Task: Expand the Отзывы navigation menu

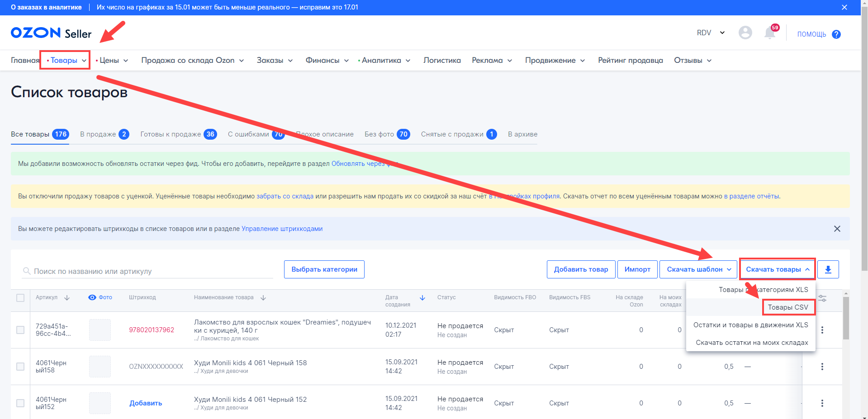Action: pos(693,61)
